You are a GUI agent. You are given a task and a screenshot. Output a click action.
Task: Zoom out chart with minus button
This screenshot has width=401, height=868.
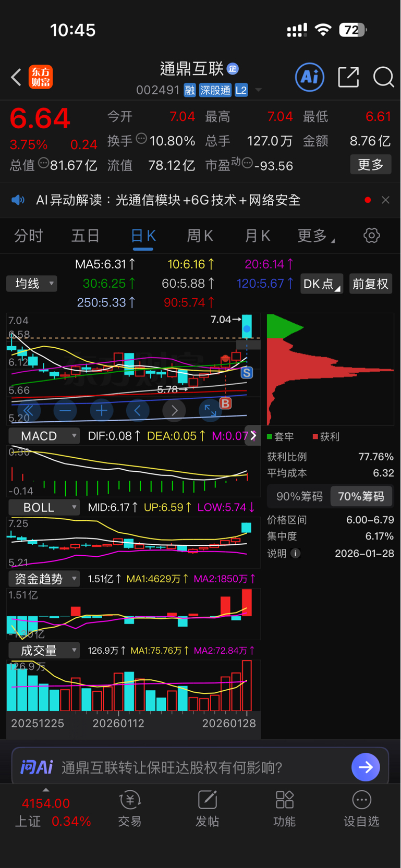point(65,411)
